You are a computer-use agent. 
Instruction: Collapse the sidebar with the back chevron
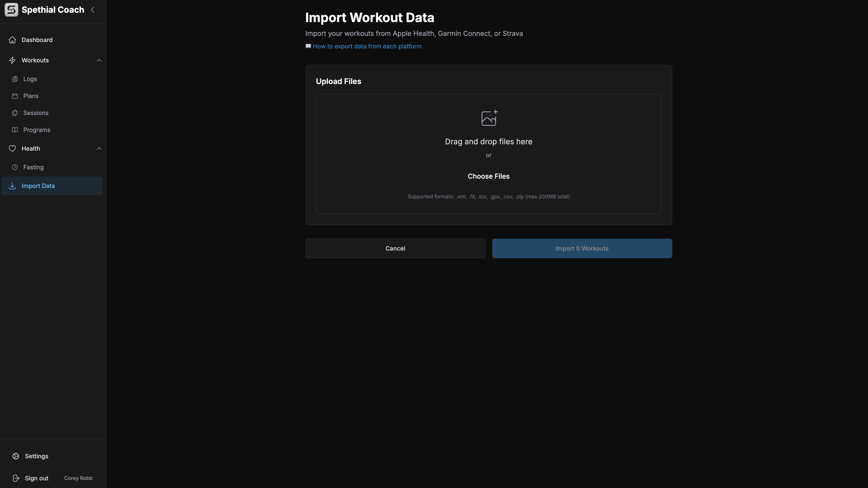click(x=93, y=10)
